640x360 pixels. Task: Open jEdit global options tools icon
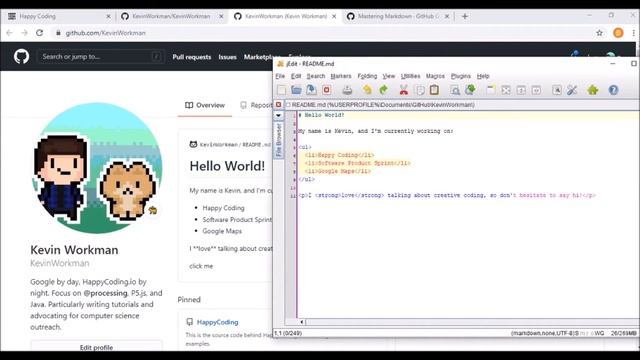(572, 90)
